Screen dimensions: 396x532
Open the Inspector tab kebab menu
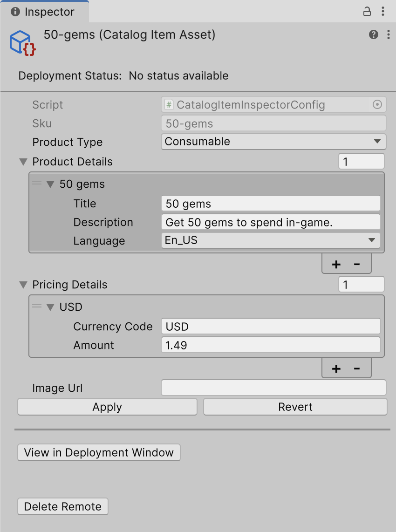click(x=383, y=11)
